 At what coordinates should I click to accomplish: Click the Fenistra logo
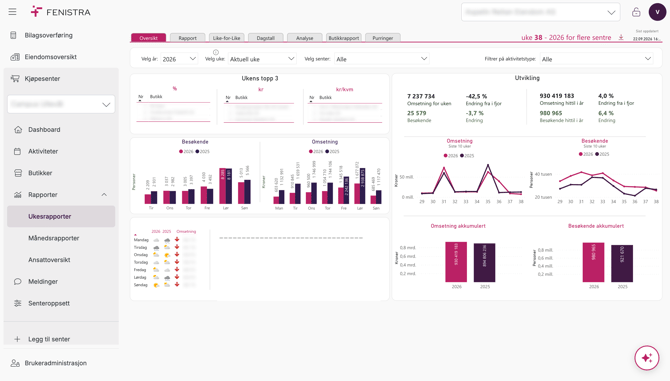point(60,12)
